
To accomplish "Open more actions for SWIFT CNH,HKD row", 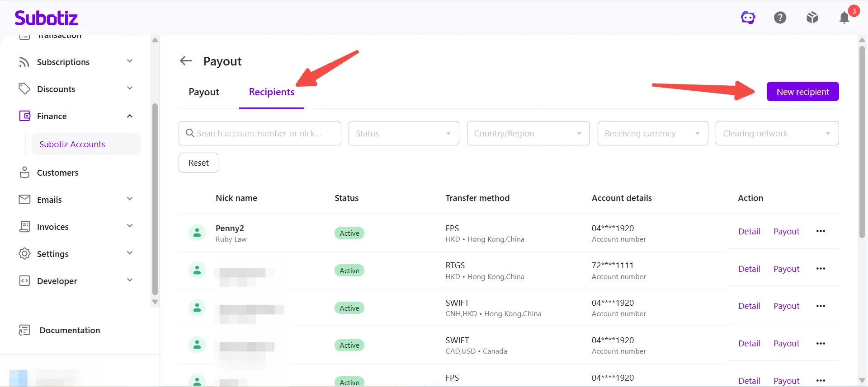I will (x=821, y=306).
